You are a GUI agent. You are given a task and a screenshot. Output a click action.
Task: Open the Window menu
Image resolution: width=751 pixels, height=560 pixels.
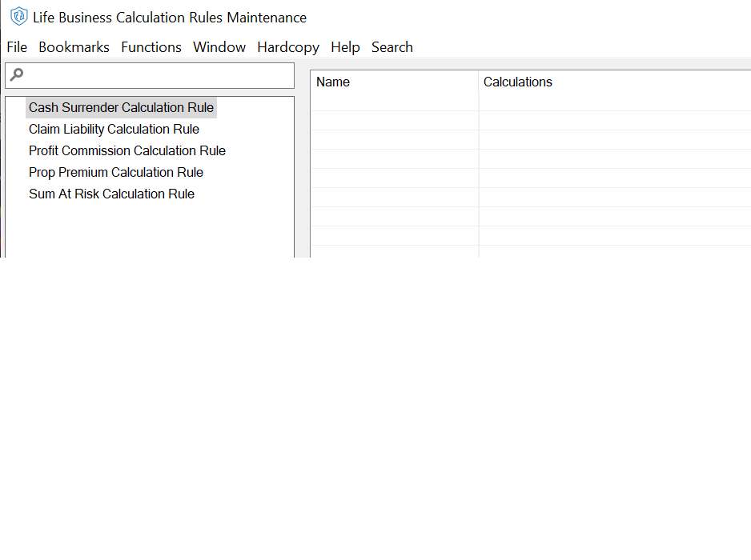point(219,47)
